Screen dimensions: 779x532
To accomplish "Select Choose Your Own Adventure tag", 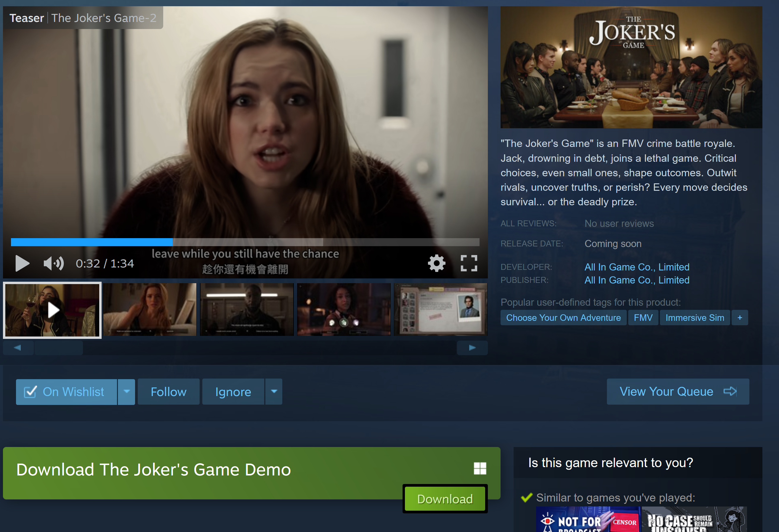I will pos(563,318).
